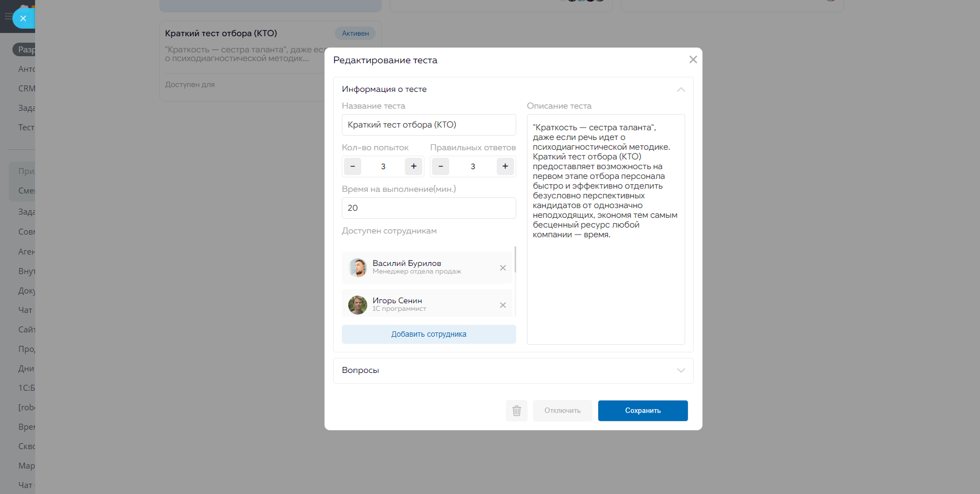Click the Отключить button
This screenshot has width=980, height=494.
(562, 411)
